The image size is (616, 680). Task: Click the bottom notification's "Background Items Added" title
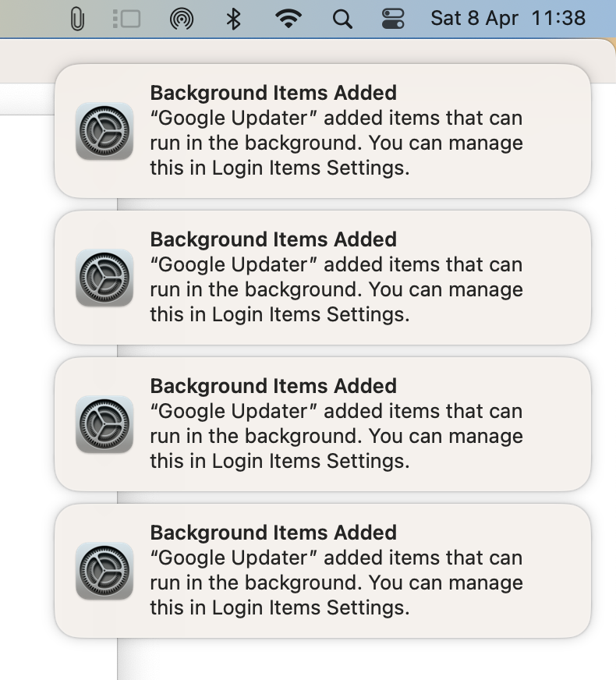[273, 533]
